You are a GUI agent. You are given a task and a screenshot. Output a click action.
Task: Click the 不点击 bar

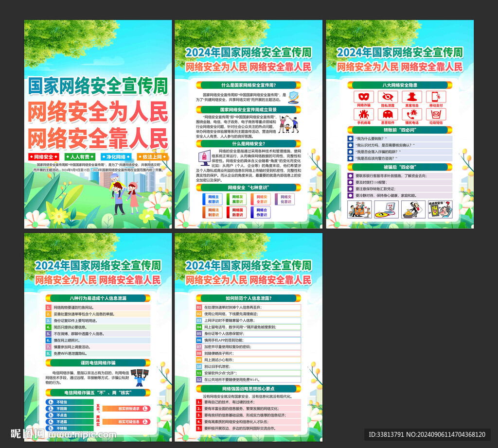pos(70,415)
